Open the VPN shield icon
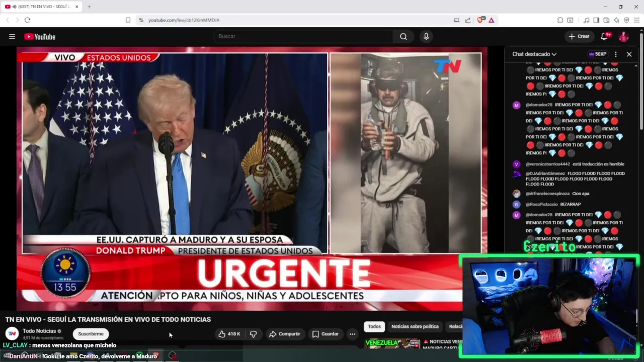This screenshot has height=362, width=644. 626,20
